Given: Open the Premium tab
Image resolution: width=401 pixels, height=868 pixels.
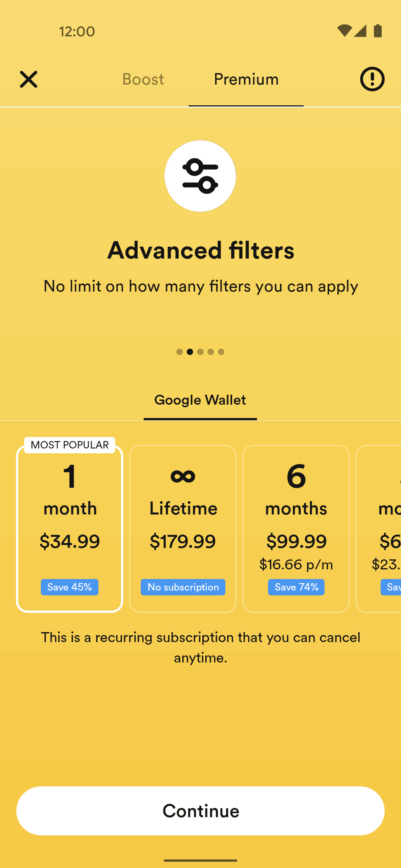Looking at the screenshot, I should pyautogui.click(x=246, y=79).
